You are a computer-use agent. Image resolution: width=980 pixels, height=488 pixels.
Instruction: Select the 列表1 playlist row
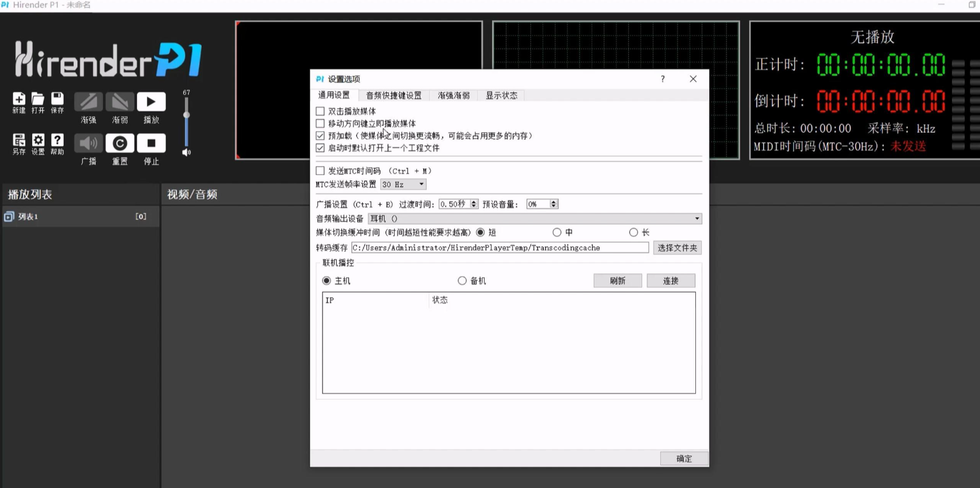(80, 217)
